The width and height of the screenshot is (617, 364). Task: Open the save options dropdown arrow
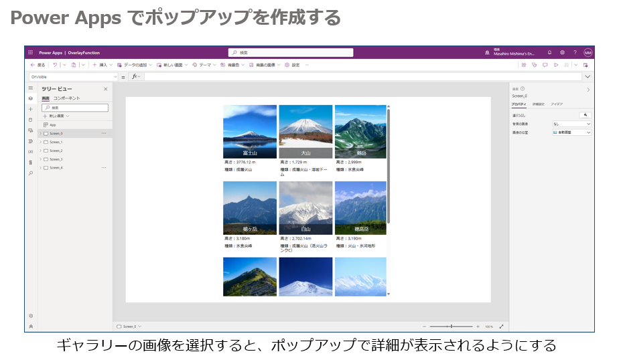pyautogui.click(x=575, y=65)
